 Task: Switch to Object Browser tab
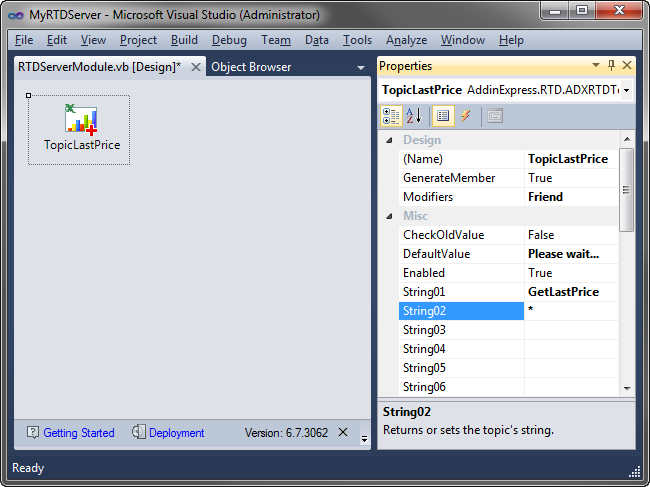coord(251,67)
